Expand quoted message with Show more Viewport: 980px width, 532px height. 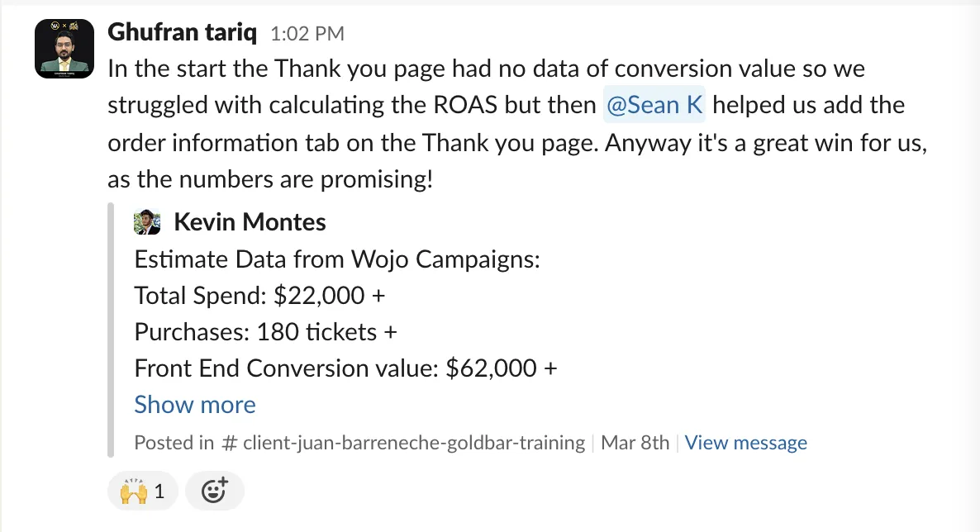[195, 405]
